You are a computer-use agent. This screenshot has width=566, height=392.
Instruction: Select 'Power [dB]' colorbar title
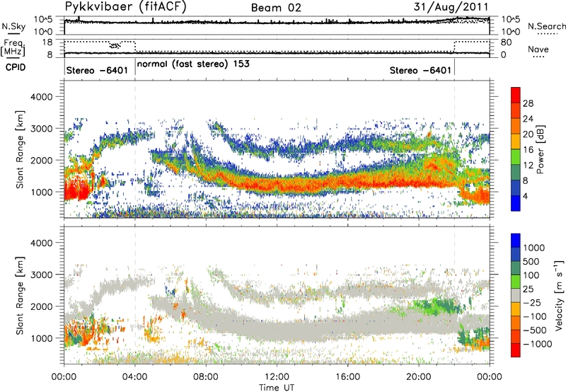pyautogui.click(x=540, y=149)
